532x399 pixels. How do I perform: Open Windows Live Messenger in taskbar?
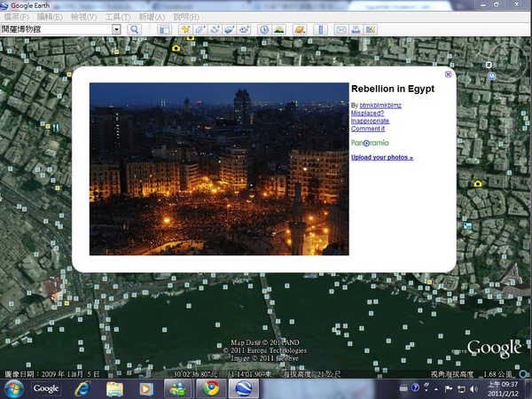coord(178,389)
